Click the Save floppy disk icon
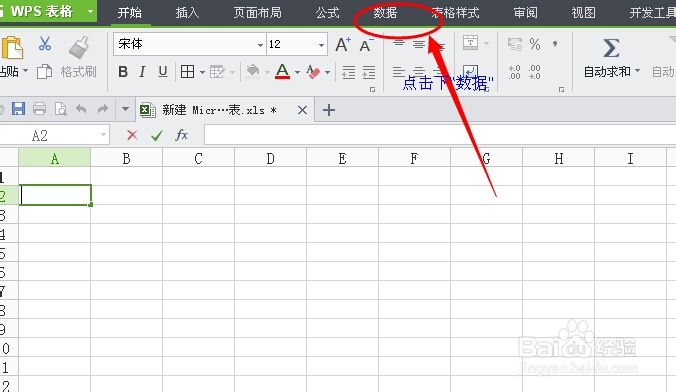 click(18, 109)
